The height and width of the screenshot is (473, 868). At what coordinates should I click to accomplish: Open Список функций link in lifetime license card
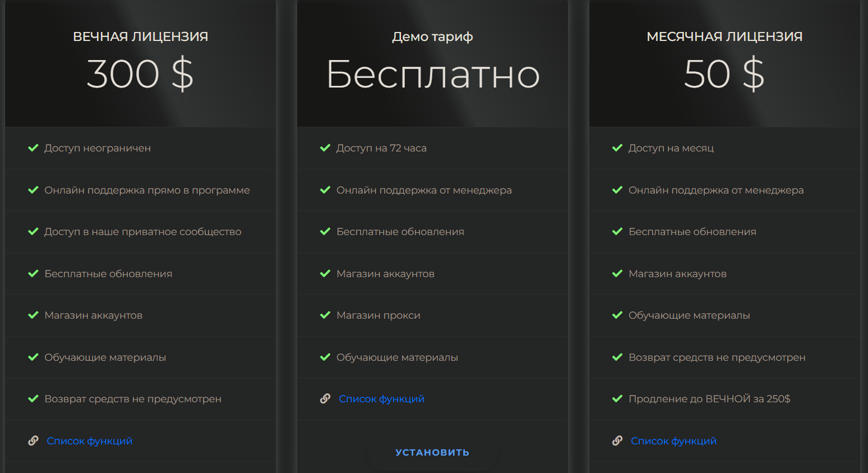90,441
